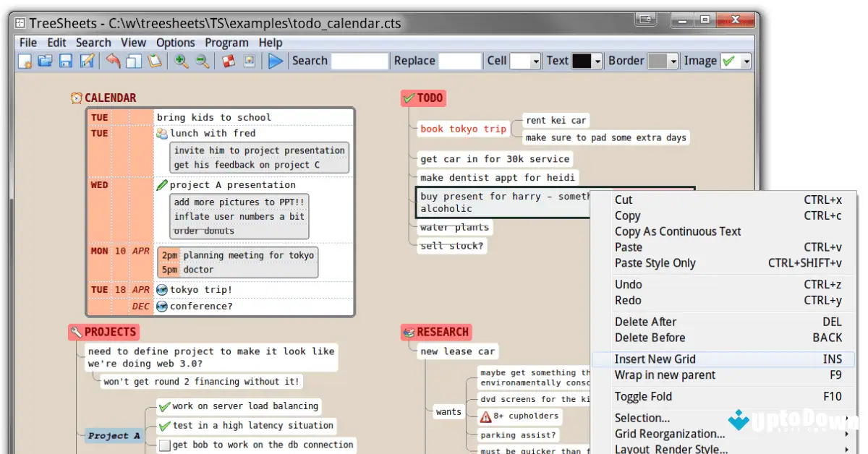This screenshot has height=454, width=868.
Task: Click the Save As edit icon
Action: click(x=87, y=61)
